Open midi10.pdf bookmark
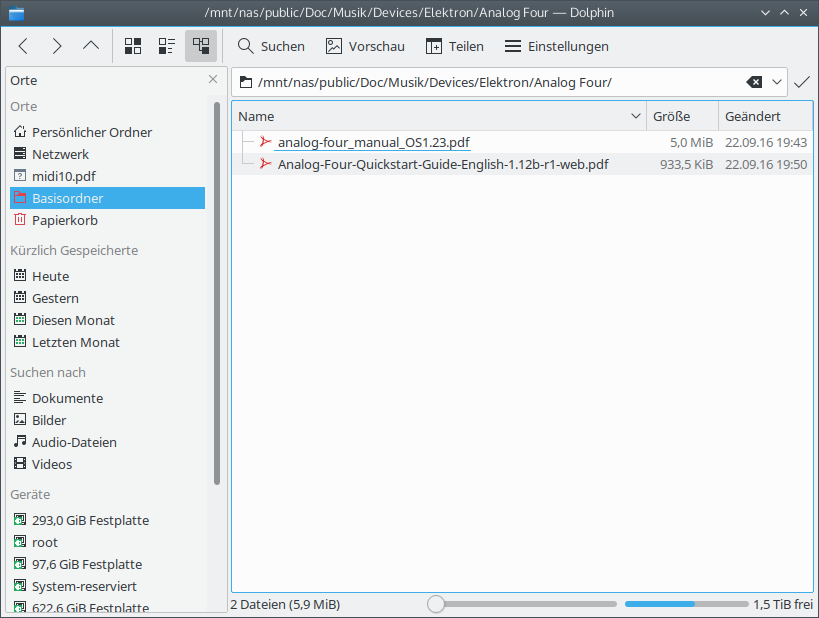Image resolution: width=819 pixels, height=618 pixels. pos(107,176)
